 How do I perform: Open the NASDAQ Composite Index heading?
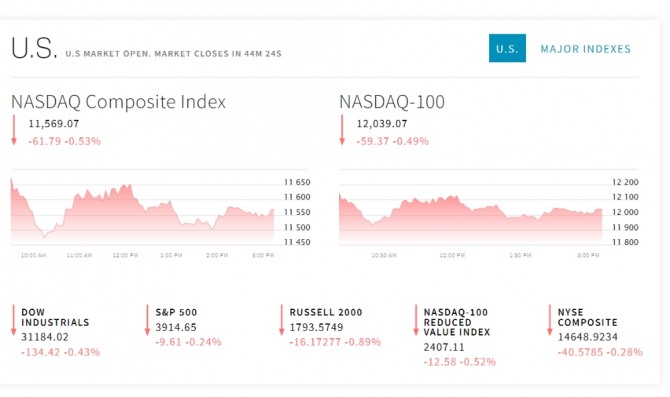118,102
